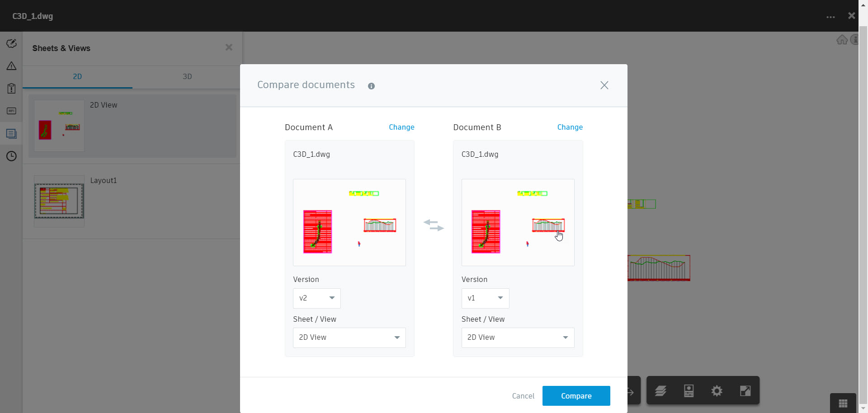Select the Sheets & Views sidebar icon

pyautogui.click(x=11, y=134)
